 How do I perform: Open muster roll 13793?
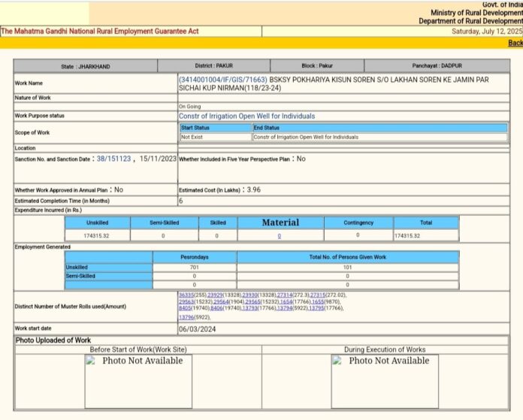pos(249,308)
